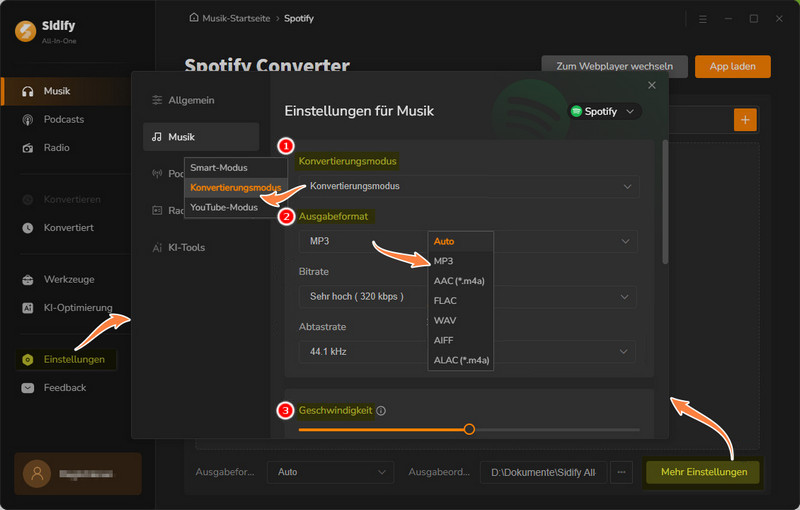
Task: Go to Musik-Startseite breadcrumb
Action: tap(236, 18)
